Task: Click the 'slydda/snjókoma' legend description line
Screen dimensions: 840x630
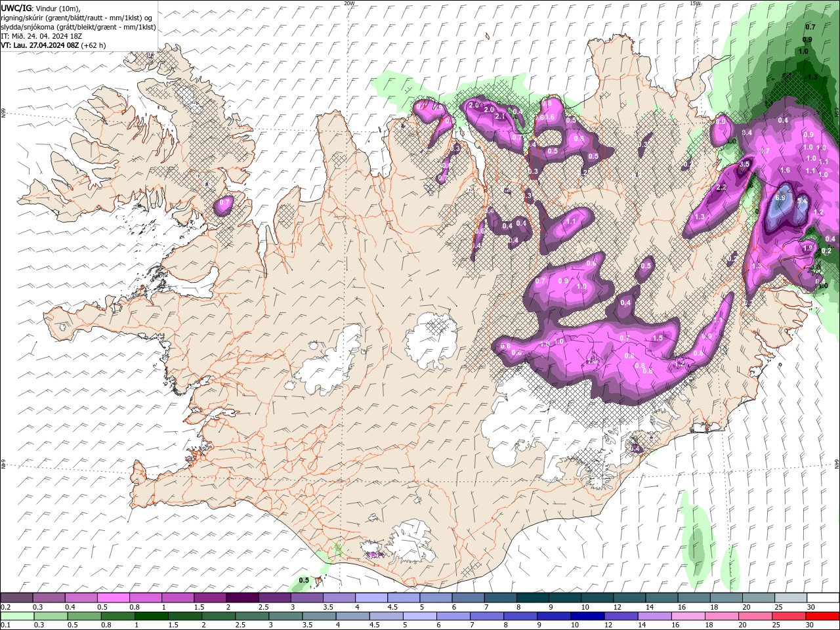Action: click(78, 27)
